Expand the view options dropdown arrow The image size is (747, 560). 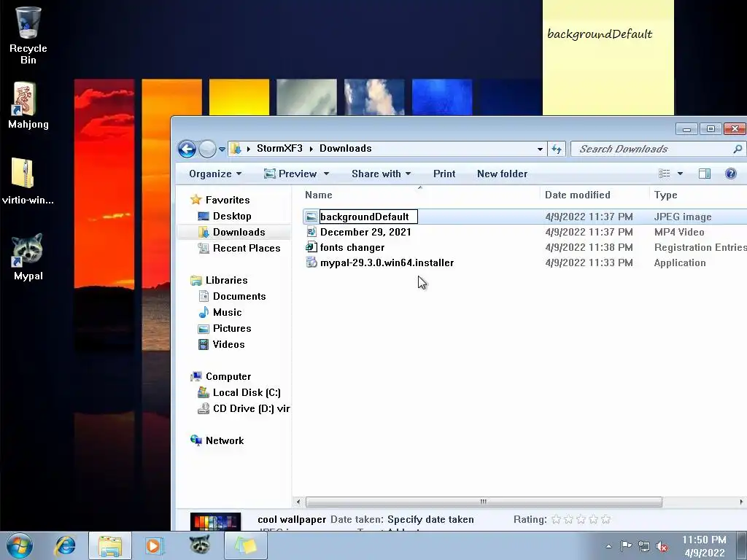(x=680, y=174)
